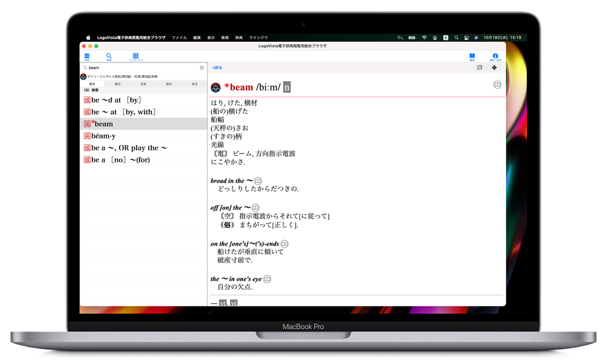Click the in-page search icon beside the arrows button
Image resolution: width=607 pixels, height=364 pixels.
(x=480, y=67)
